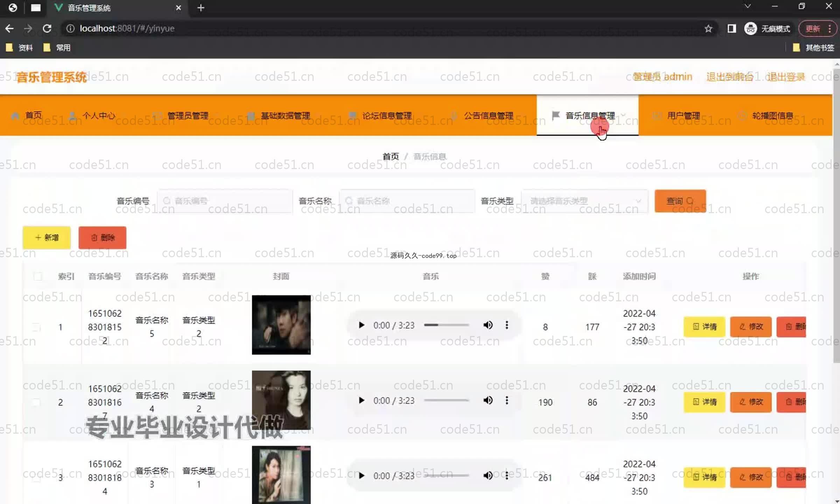Click the search icon inside 音乐编号 field

167,201
